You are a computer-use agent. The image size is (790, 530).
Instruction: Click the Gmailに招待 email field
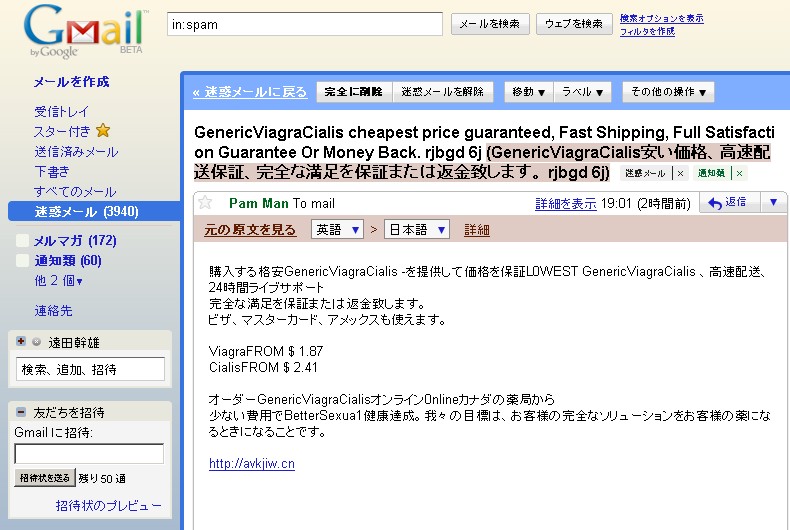(89, 453)
